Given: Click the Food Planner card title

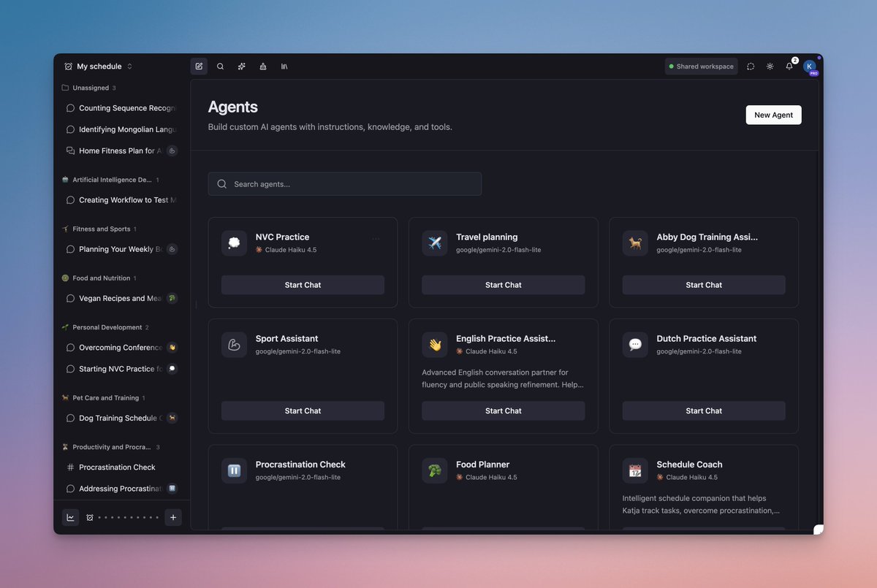Looking at the screenshot, I should click(x=482, y=465).
